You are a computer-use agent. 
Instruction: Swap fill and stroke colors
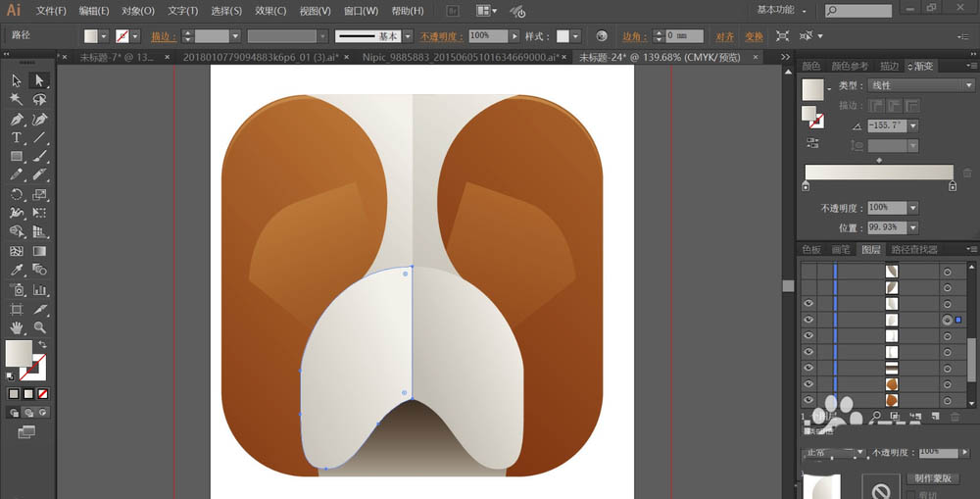pos(42,344)
